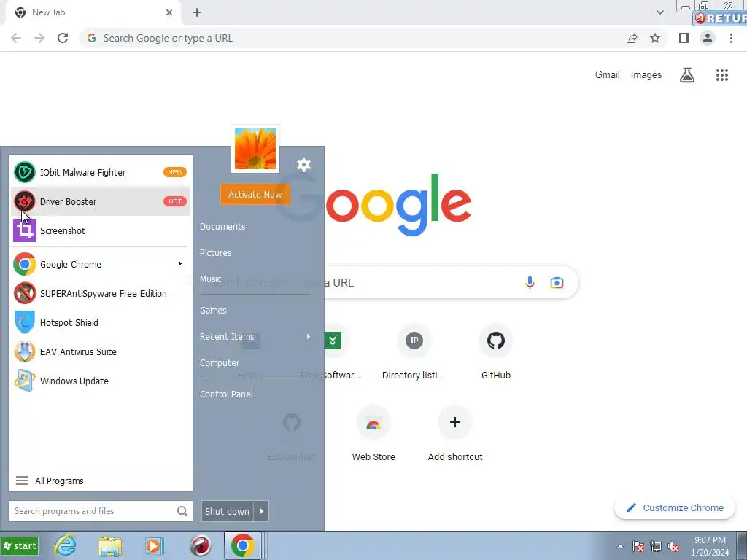Click the orange flower user picture
The height and width of the screenshot is (560, 747).
255,149
